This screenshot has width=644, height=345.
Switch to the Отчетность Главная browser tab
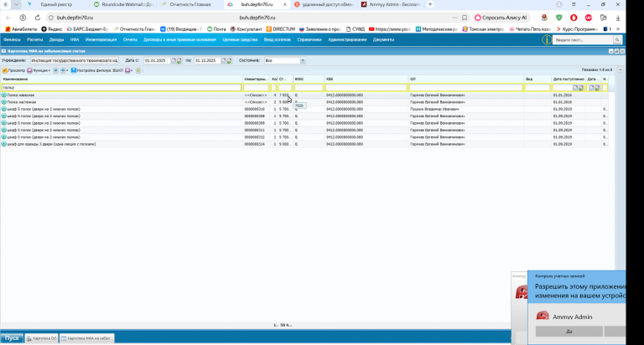pos(190,4)
